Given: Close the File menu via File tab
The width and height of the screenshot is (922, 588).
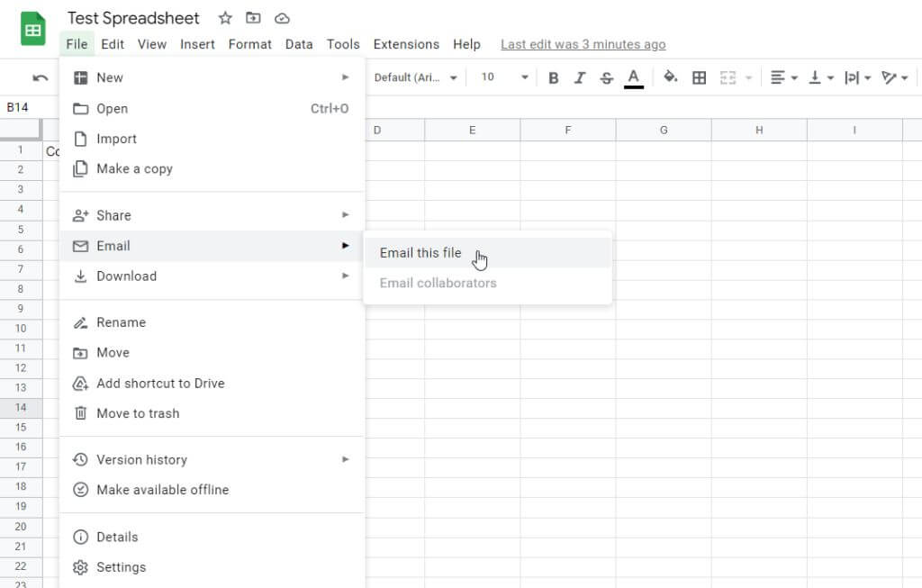Looking at the screenshot, I should pyautogui.click(x=77, y=44).
